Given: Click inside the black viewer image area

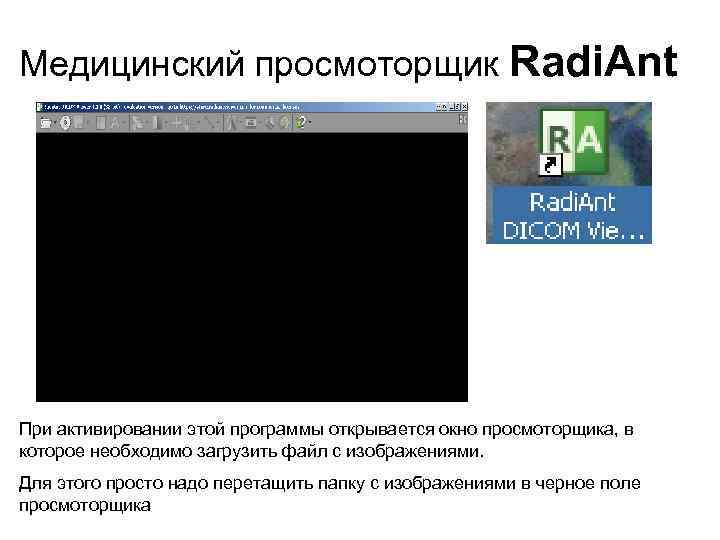Looking at the screenshot, I should [x=252, y=267].
